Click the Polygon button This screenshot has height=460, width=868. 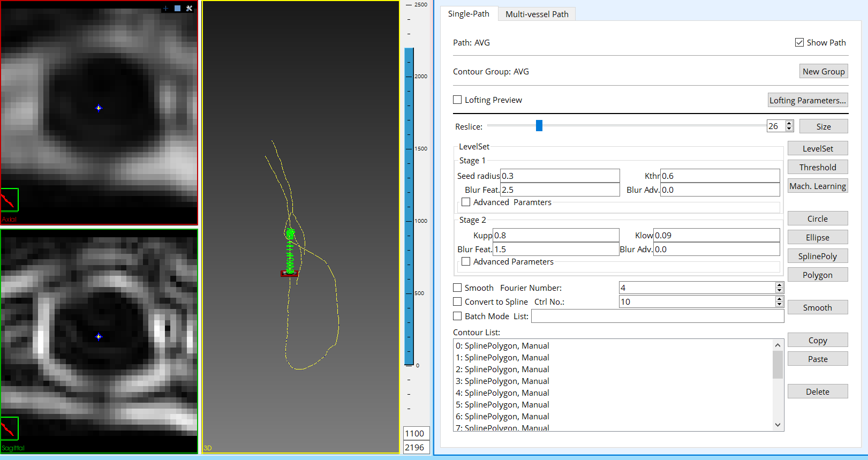pyautogui.click(x=818, y=275)
